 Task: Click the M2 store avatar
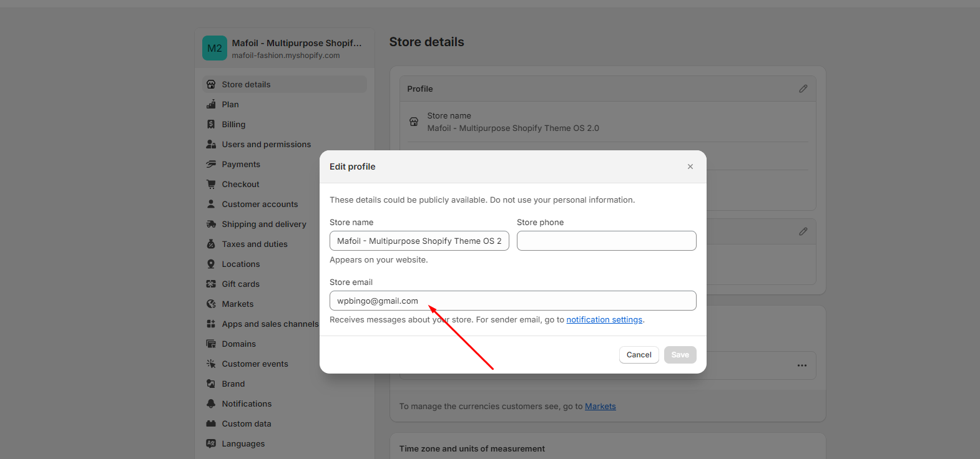pos(215,48)
